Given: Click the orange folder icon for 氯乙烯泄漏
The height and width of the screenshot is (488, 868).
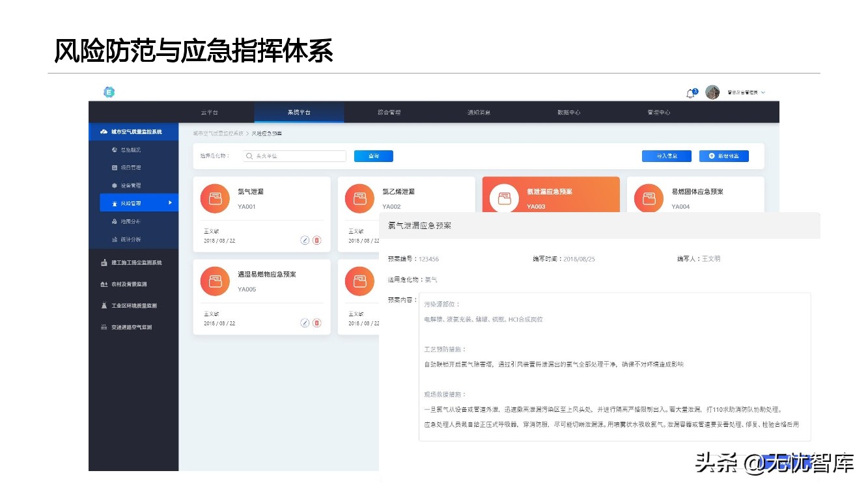Looking at the screenshot, I should (359, 198).
